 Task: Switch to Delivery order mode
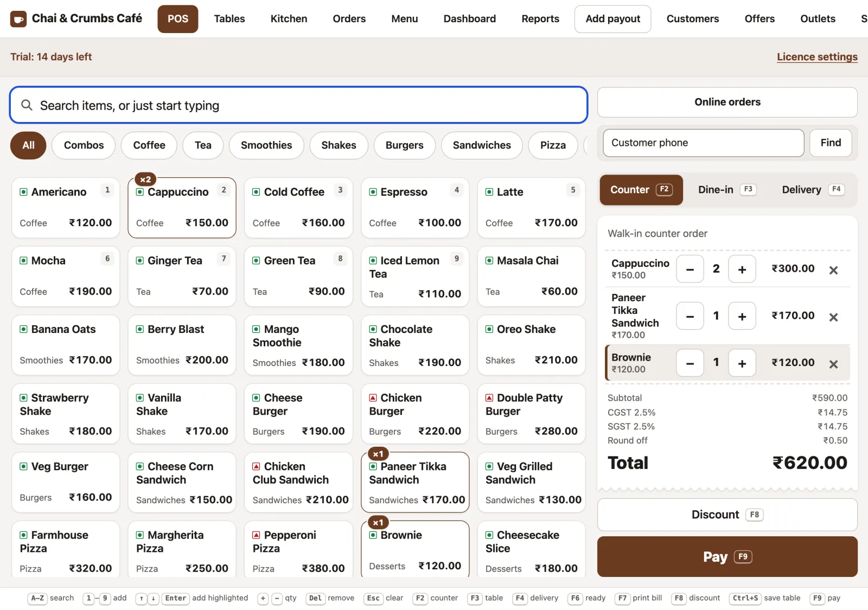813,190
